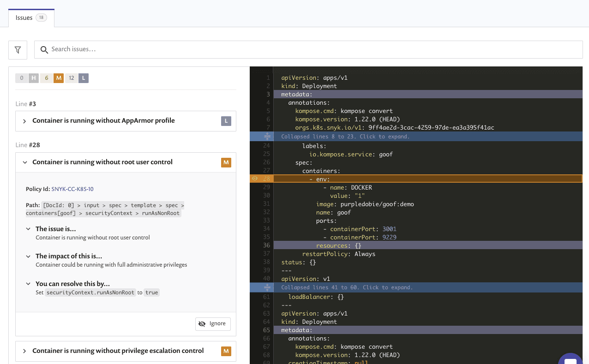Click the expand arrows on collapsed lines 8 to 23
The image size is (589, 364).
coord(266,136)
